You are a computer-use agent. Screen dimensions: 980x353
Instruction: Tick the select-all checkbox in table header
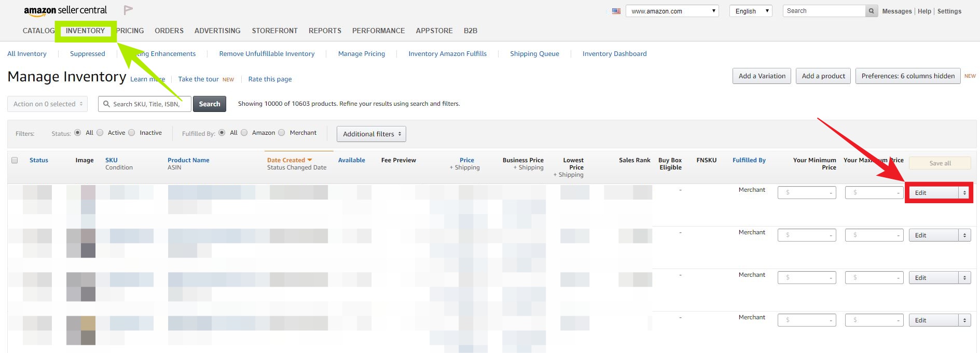pyautogui.click(x=15, y=160)
